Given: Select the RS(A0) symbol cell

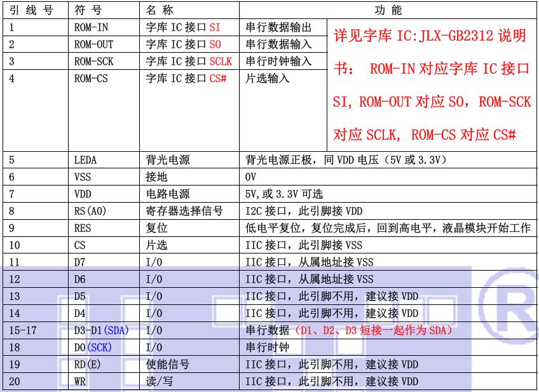Looking at the screenshot, I should [90, 212].
